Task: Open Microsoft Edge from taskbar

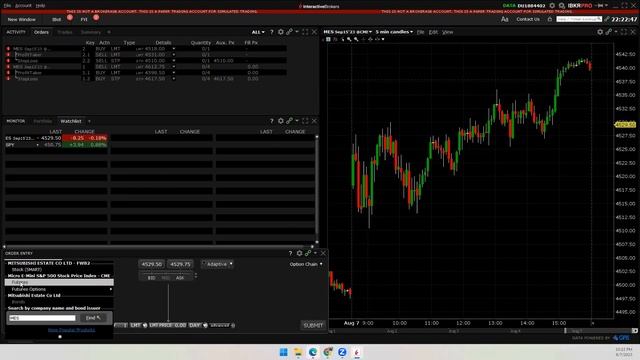Action: 313,352
